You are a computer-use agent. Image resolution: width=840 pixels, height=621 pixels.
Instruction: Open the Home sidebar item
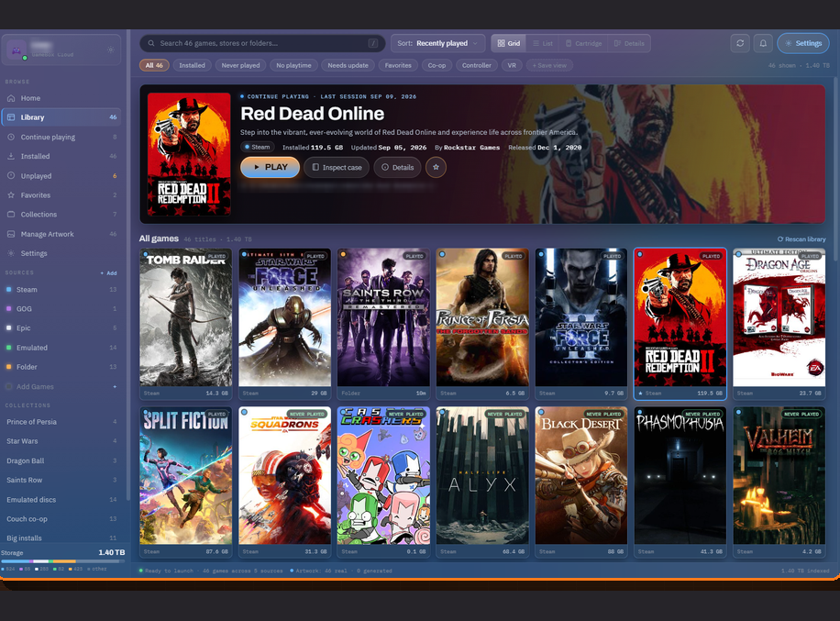click(x=61, y=98)
